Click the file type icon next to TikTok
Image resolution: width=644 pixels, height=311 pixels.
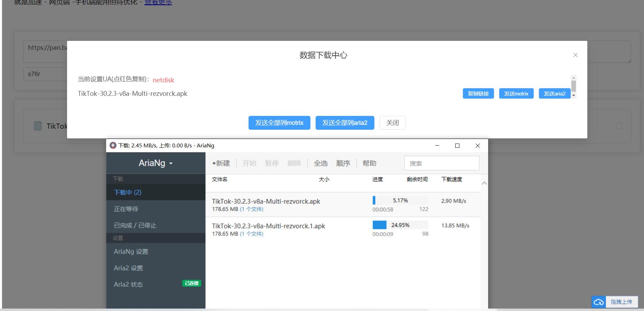(38, 126)
